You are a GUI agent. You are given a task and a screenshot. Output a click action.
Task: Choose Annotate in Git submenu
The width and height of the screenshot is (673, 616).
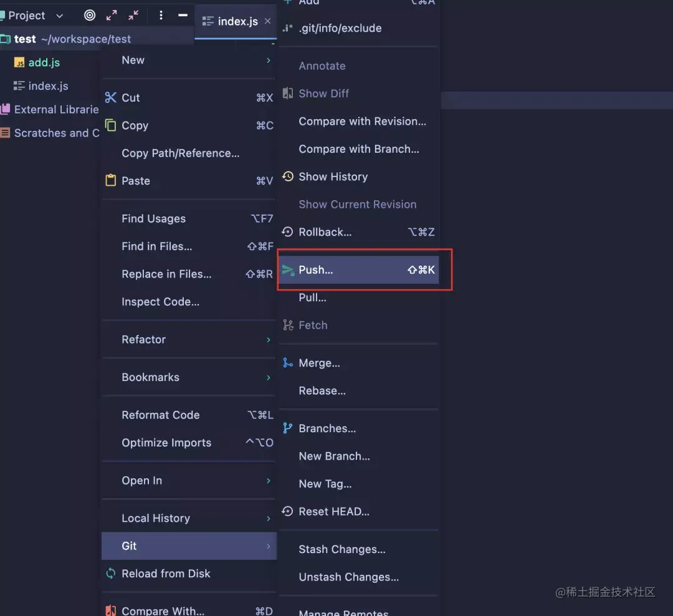click(x=359, y=65)
